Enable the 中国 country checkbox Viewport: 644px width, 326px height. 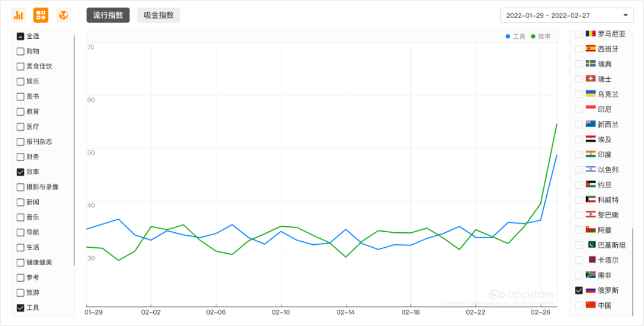(578, 305)
